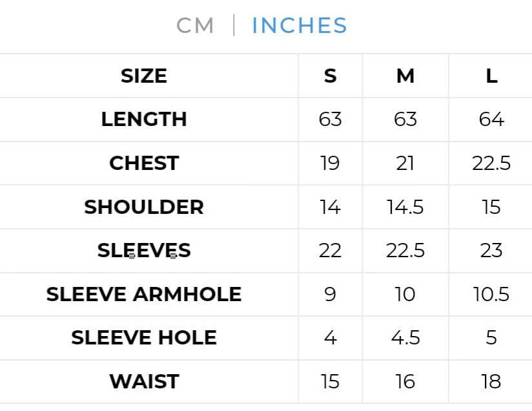The height and width of the screenshot is (411, 532).
Task: Click the large waist value 18
Action: pos(491,382)
